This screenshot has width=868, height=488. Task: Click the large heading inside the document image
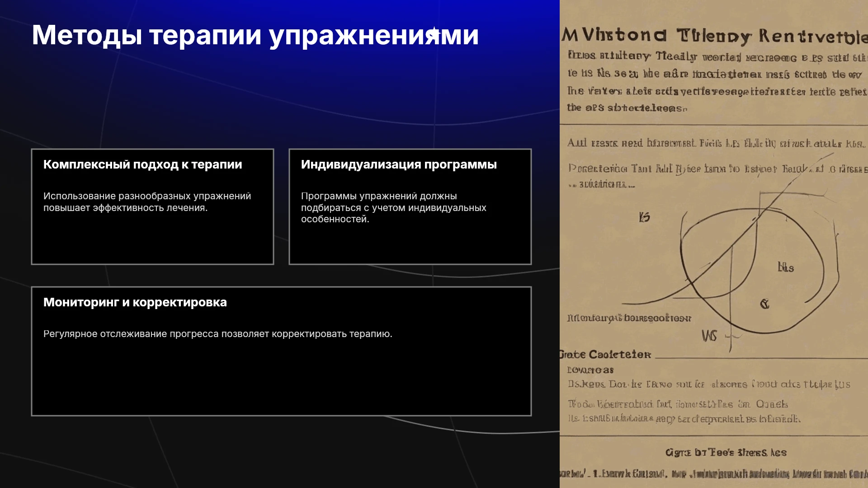[714, 36]
